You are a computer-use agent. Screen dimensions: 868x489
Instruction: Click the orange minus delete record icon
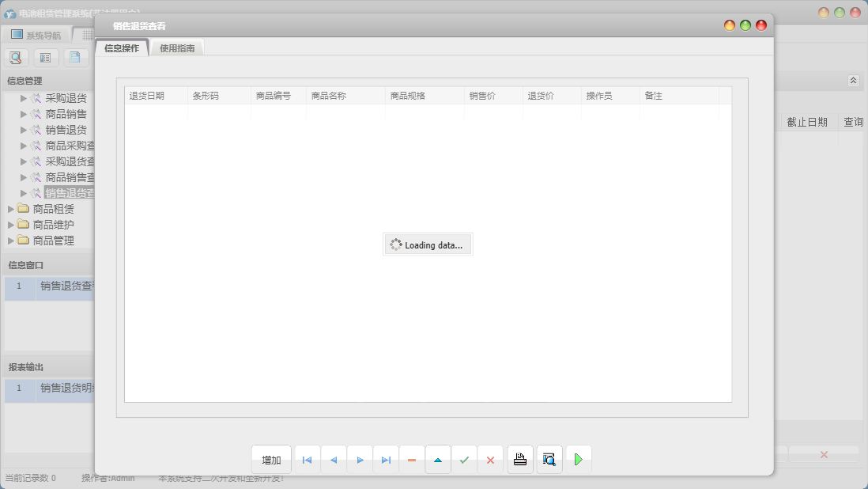coord(412,460)
